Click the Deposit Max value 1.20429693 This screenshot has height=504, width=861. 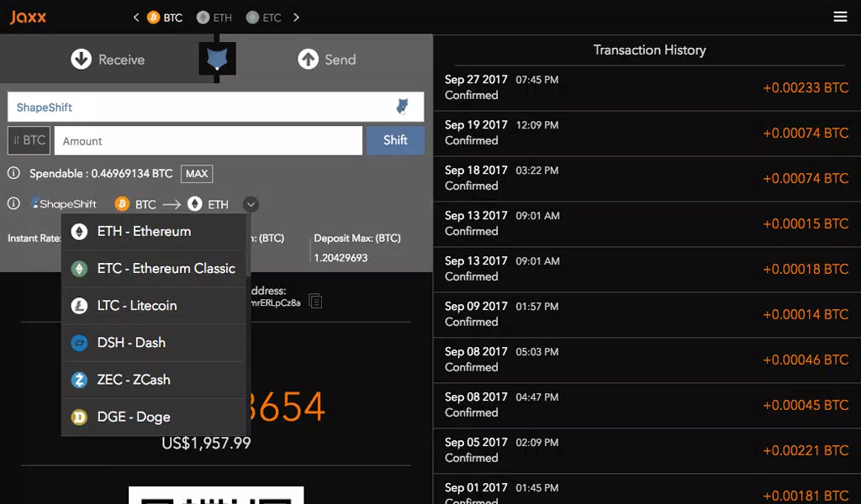coord(341,258)
